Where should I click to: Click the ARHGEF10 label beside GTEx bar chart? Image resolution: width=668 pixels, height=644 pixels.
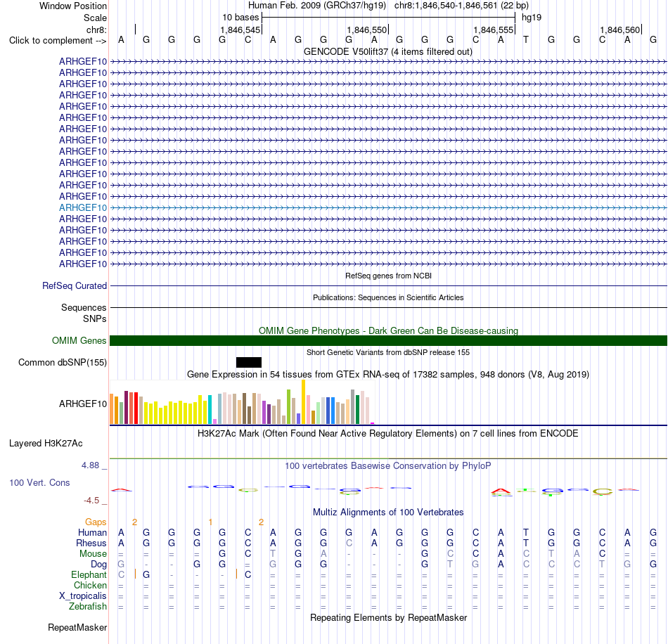[x=83, y=404]
